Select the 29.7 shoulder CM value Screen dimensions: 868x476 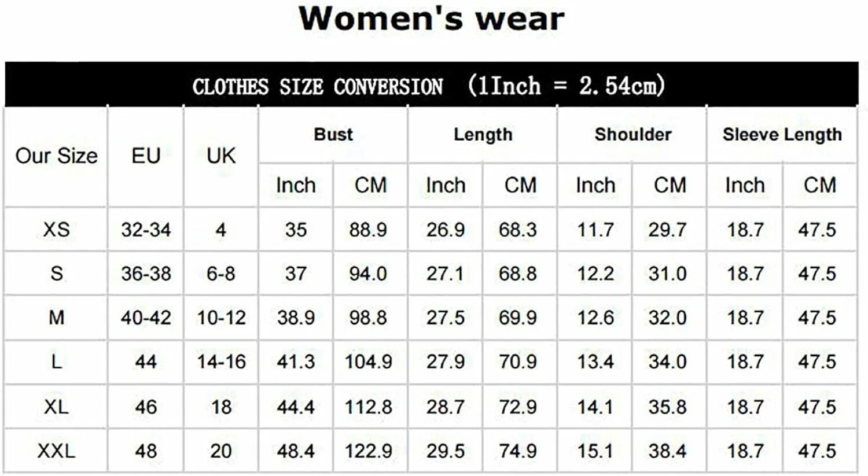coord(667,230)
